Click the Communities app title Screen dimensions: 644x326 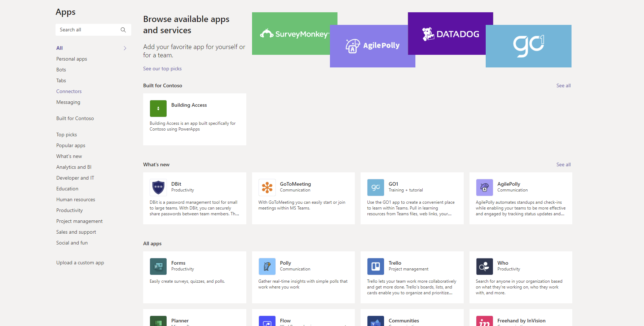point(404,321)
